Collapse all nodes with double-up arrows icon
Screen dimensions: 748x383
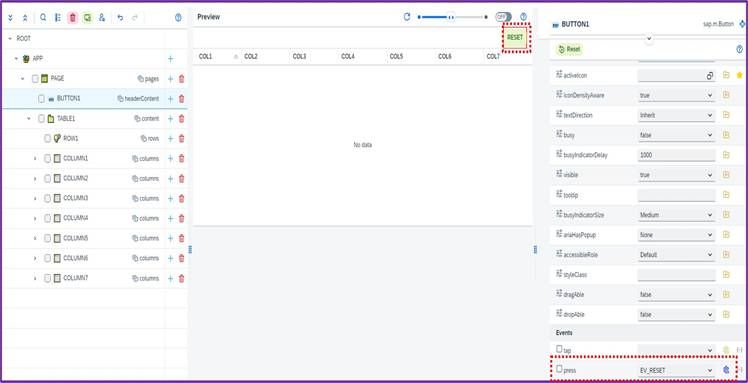tap(25, 18)
